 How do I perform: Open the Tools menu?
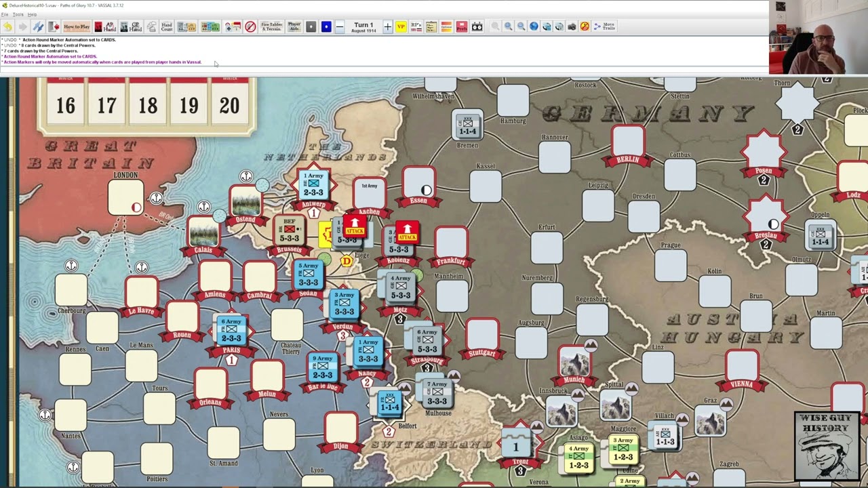pyautogui.click(x=18, y=14)
